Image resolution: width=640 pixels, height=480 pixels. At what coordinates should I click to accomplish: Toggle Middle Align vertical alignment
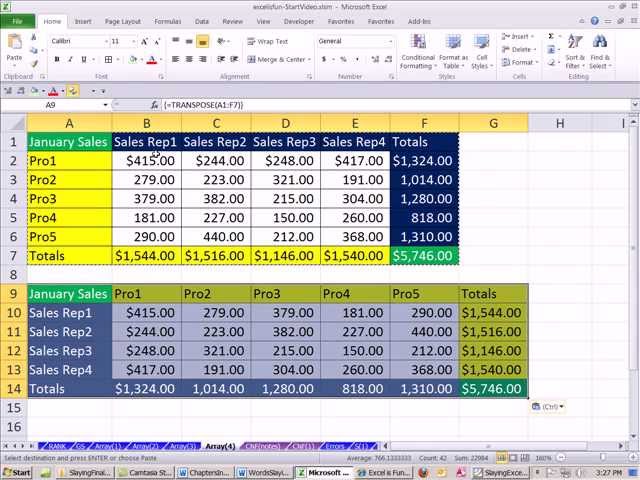coord(189,41)
